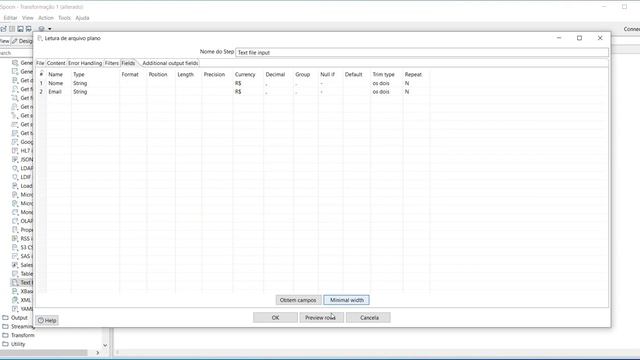Confirm the dialog with OK

tap(275, 318)
